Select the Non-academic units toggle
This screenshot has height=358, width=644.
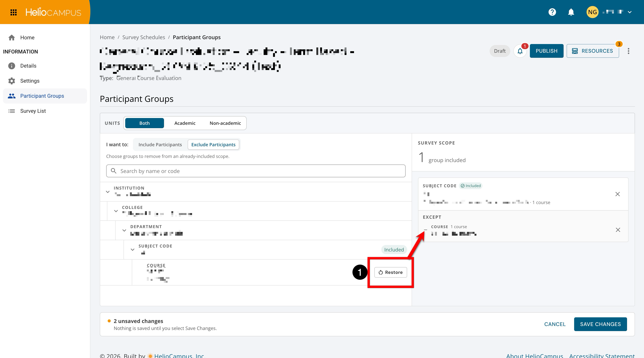pyautogui.click(x=225, y=123)
